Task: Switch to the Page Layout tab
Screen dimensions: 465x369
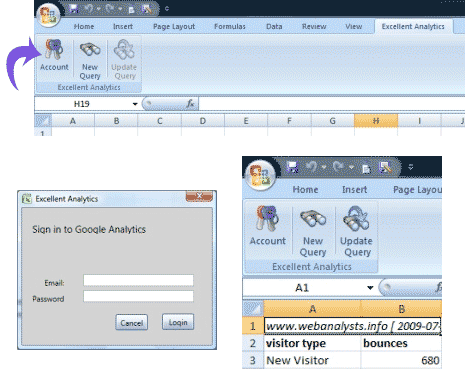Action: [x=174, y=27]
